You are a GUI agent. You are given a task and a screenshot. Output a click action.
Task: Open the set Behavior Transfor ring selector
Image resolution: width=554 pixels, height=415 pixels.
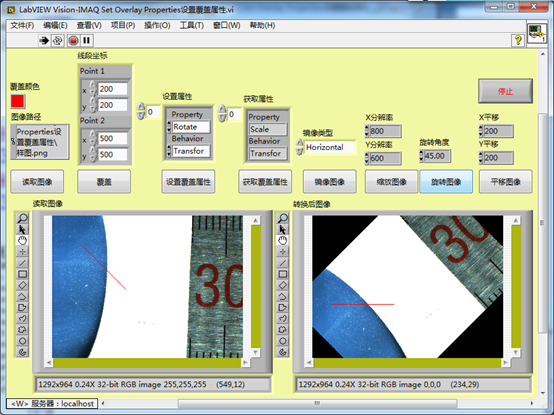pos(191,151)
